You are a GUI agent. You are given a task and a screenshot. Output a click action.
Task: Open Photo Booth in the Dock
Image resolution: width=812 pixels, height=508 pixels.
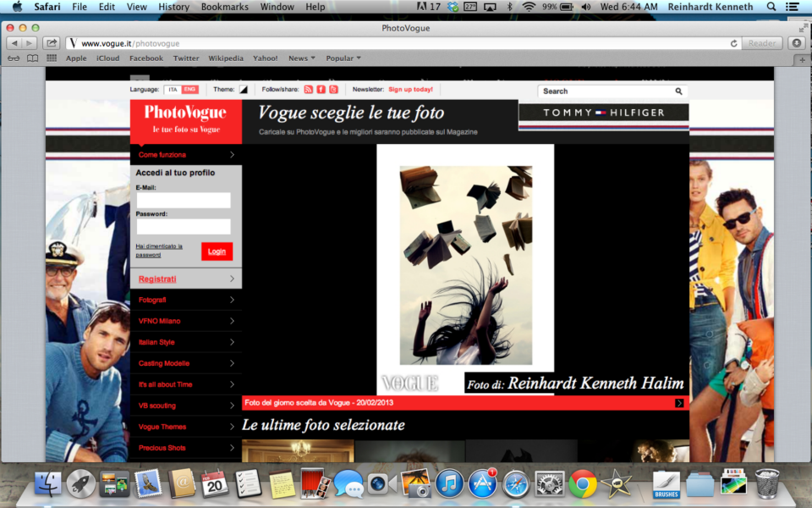[x=315, y=483]
